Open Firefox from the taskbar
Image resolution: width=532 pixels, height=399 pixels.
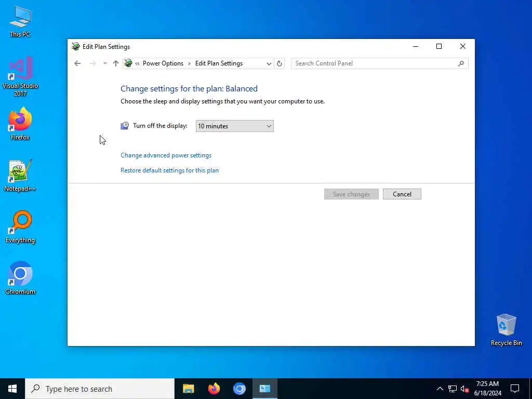click(x=214, y=389)
